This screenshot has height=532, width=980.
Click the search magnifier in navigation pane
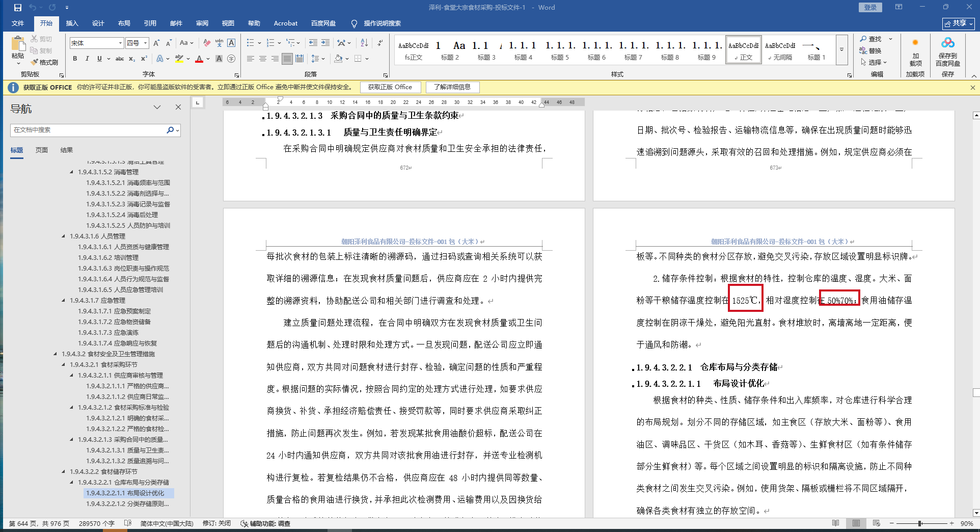pos(170,130)
